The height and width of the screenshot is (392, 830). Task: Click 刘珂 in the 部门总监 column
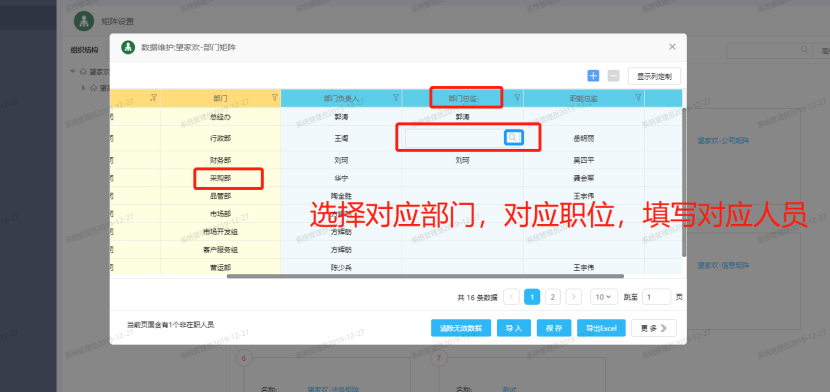(x=463, y=160)
